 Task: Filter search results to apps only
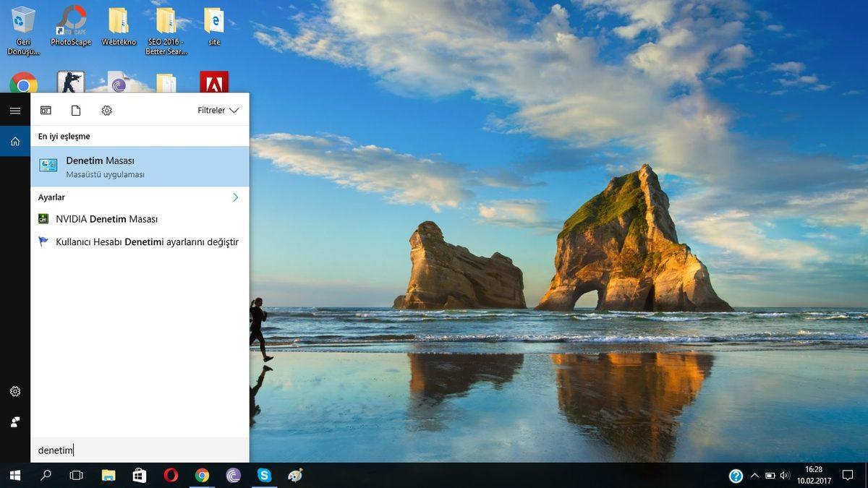click(x=46, y=110)
